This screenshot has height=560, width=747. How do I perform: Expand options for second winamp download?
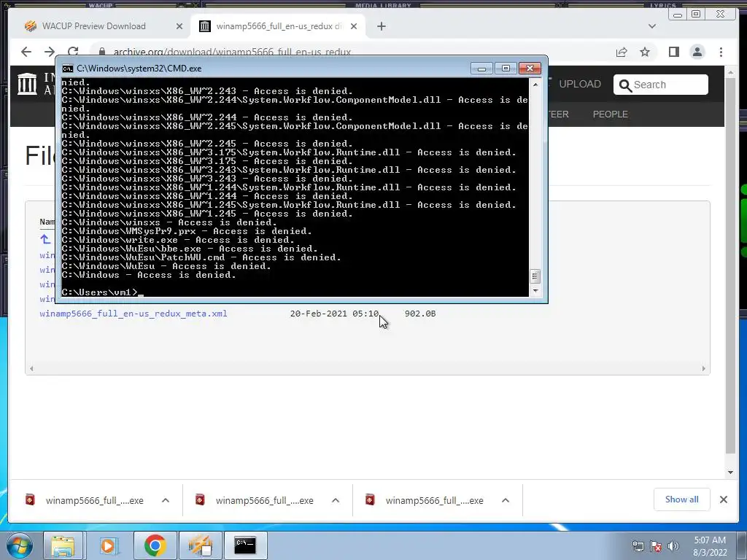[336, 500]
